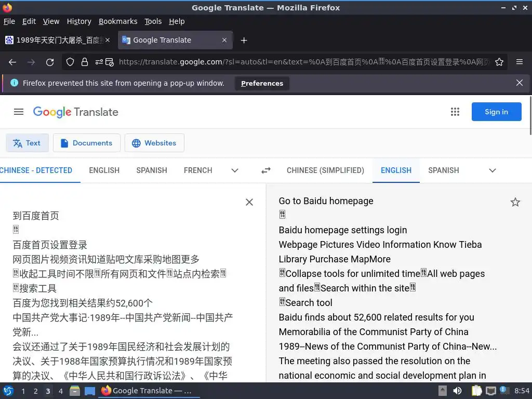Screen dimensions: 532x399
Task: Save translation with the star icon
Action: tap(515, 202)
